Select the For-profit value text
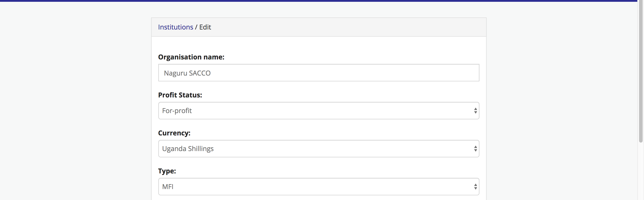Image resolution: width=644 pixels, height=200 pixels. [177, 111]
